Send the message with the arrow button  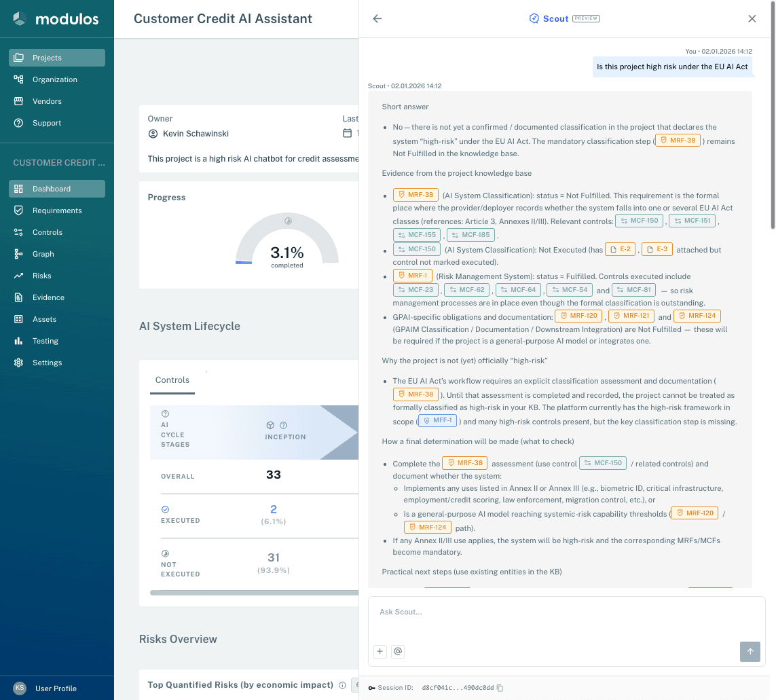tap(750, 651)
